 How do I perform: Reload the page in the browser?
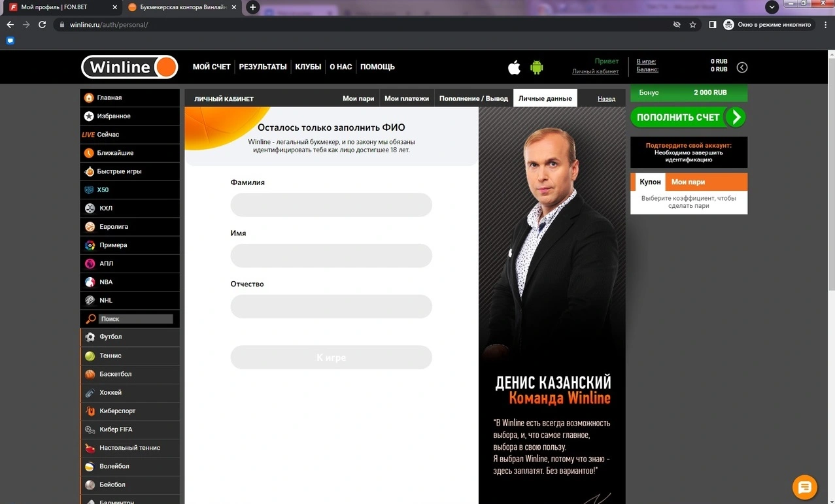(42, 25)
